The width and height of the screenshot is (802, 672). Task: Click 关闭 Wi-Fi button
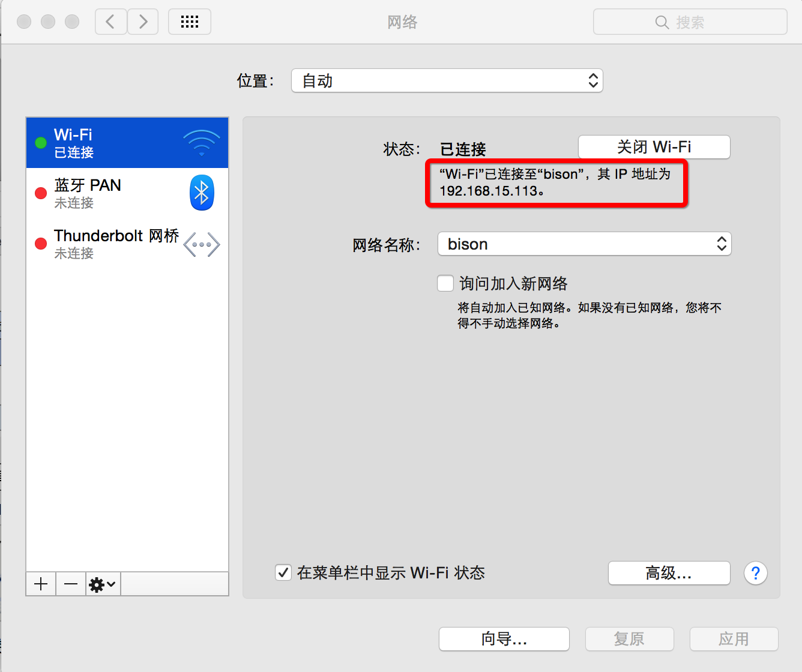tap(654, 147)
